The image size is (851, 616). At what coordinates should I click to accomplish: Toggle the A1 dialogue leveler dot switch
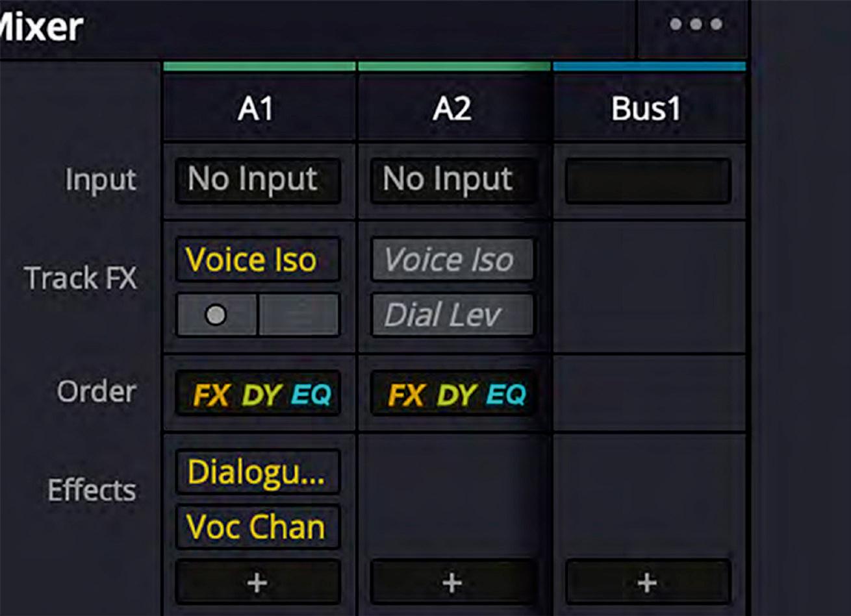pos(216,315)
